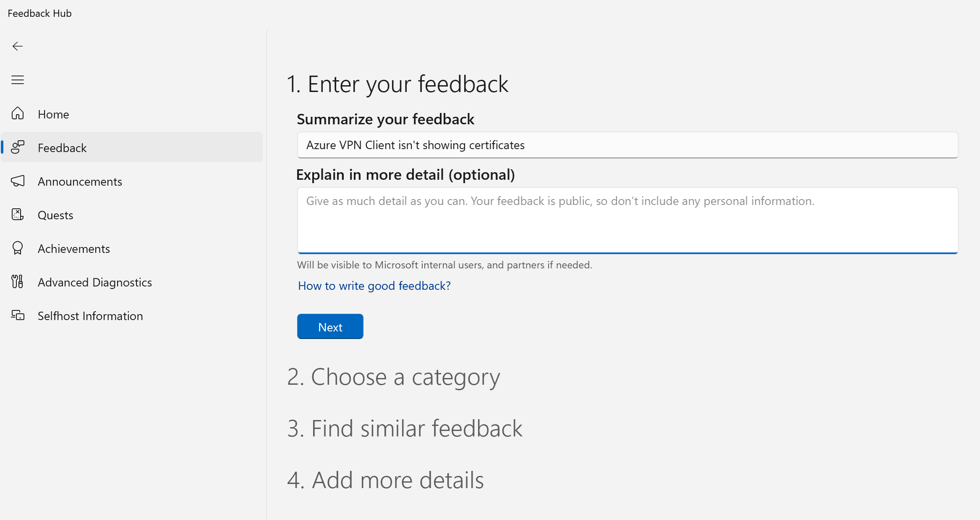This screenshot has height=520, width=980.
Task: Switch to the Announcements section
Action: (80, 181)
